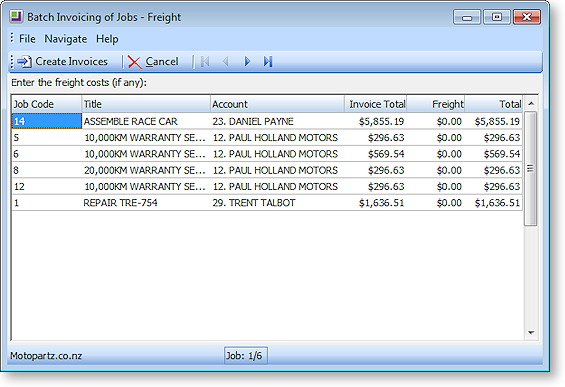Go to the first job record
The width and height of the screenshot is (565, 387).
point(205,62)
